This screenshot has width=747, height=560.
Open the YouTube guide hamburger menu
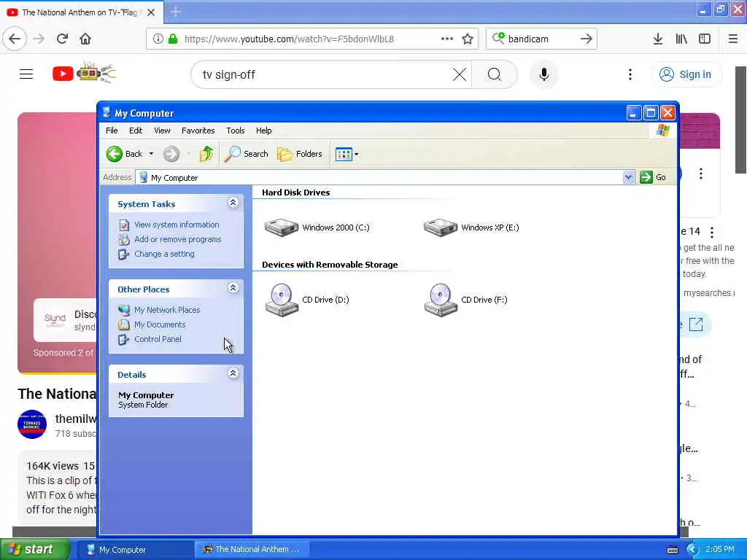tap(26, 74)
